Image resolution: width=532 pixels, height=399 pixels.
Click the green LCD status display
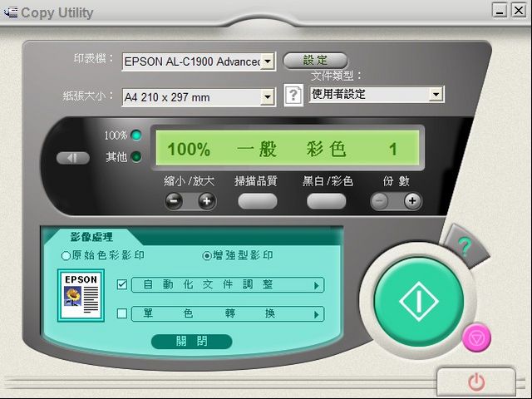[288, 148]
